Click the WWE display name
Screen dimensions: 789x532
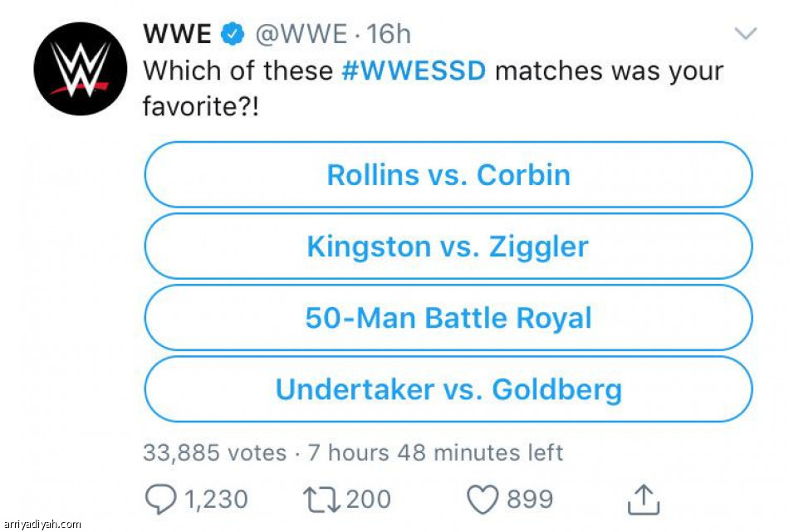177,34
